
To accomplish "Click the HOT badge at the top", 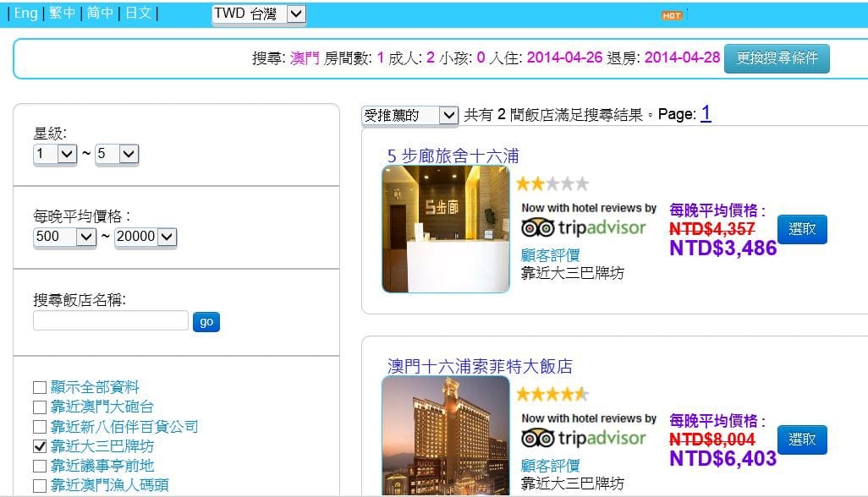I will pyautogui.click(x=673, y=14).
